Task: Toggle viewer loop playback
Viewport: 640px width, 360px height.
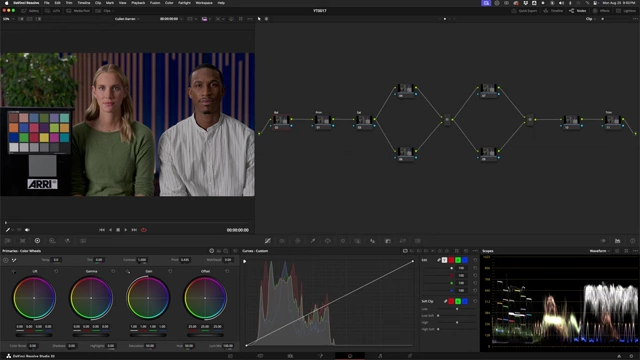Action: point(144,230)
